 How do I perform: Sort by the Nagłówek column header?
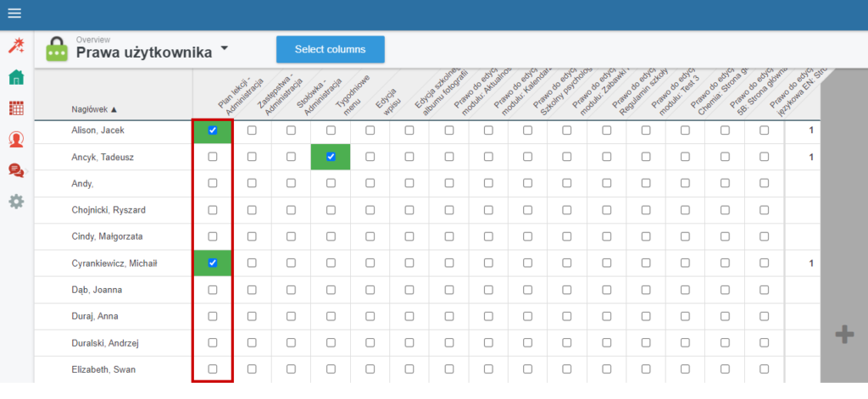coord(94,109)
